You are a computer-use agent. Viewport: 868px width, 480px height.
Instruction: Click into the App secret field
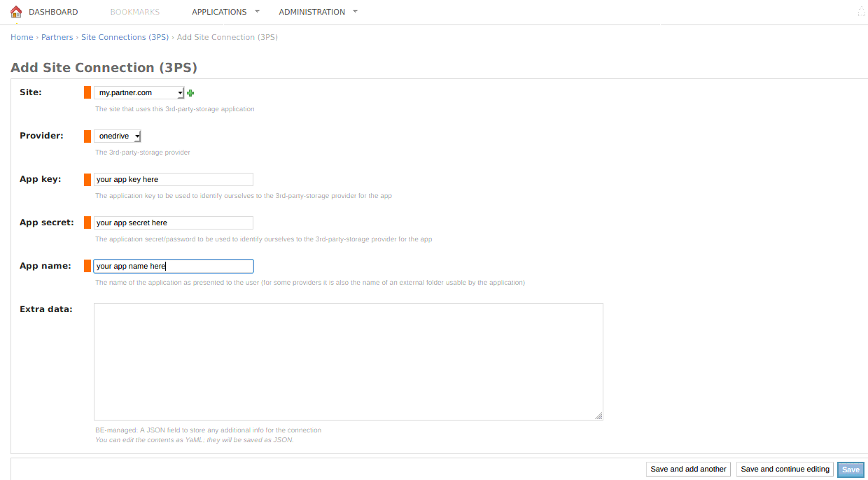coord(174,223)
